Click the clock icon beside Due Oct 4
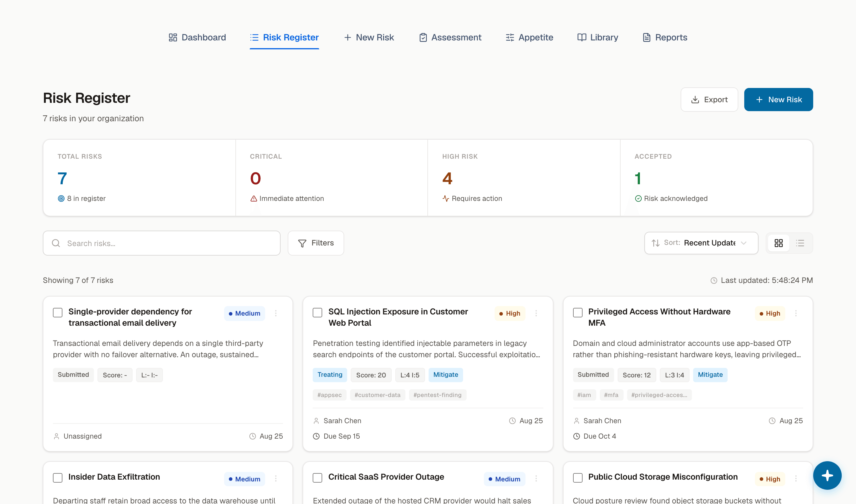Image resolution: width=856 pixels, height=504 pixels. [x=576, y=437]
